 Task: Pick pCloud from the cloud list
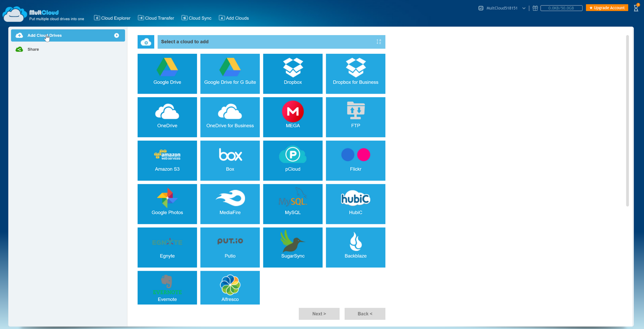tap(292, 161)
